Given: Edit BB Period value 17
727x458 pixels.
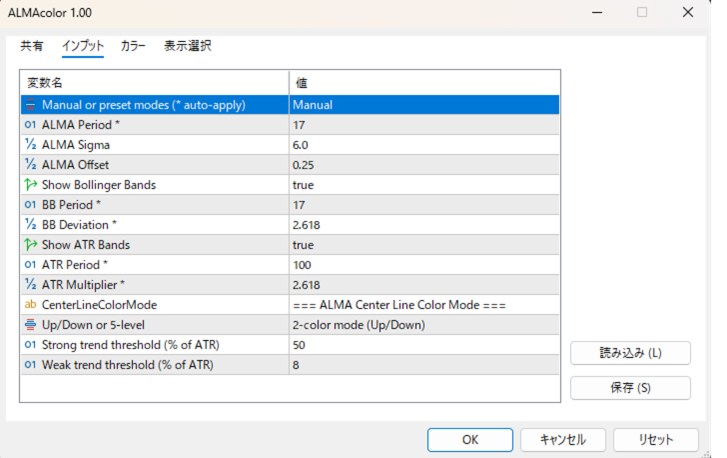Looking at the screenshot, I should (424, 204).
